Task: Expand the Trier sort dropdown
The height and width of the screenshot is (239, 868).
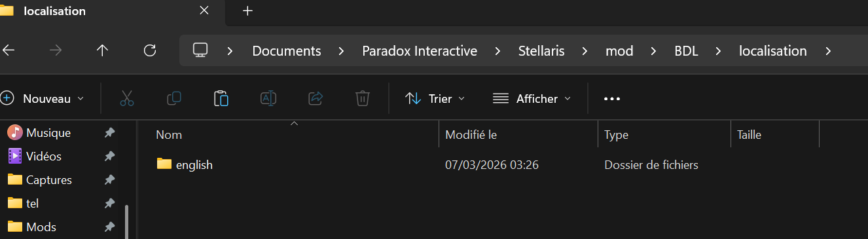Action: [435, 99]
